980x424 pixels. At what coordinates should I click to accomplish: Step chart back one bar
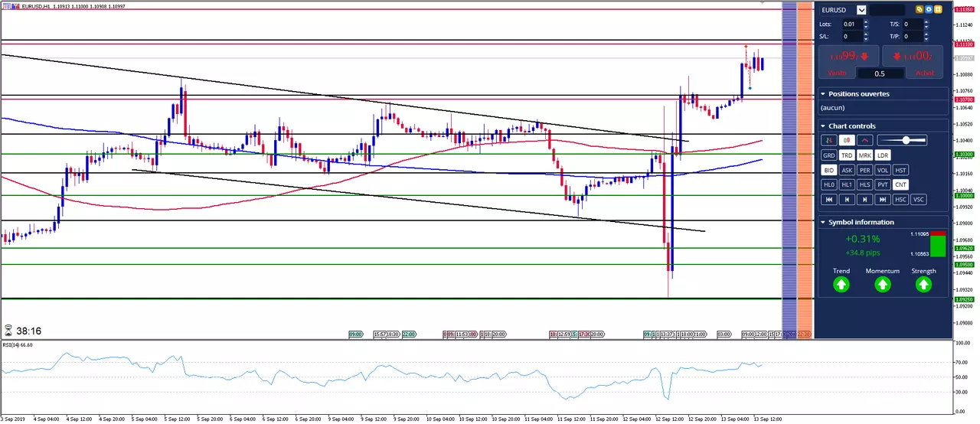(847, 199)
